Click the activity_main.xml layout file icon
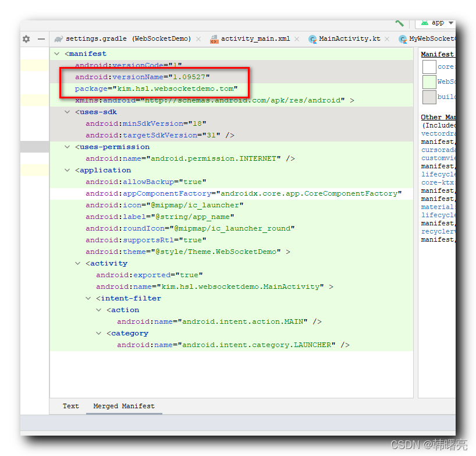The height and width of the screenshot is (456, 476). pyautogui.click(x=214, y=39)
